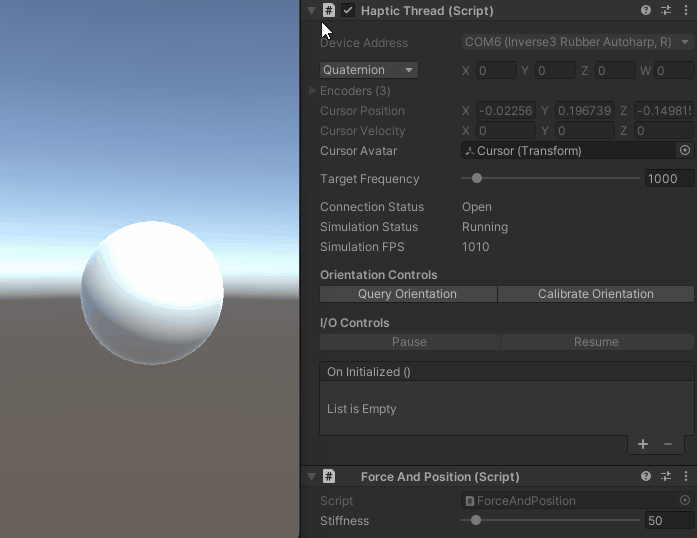This screenshot has height=538, width=697.
Task: Open presets for Haptic Thread script
Action: coord(666,10)
